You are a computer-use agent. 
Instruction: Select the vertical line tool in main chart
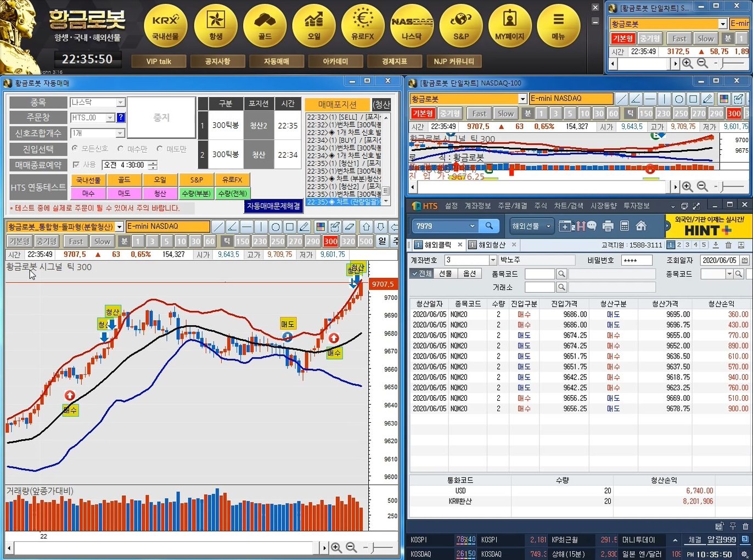click(261, 227)
